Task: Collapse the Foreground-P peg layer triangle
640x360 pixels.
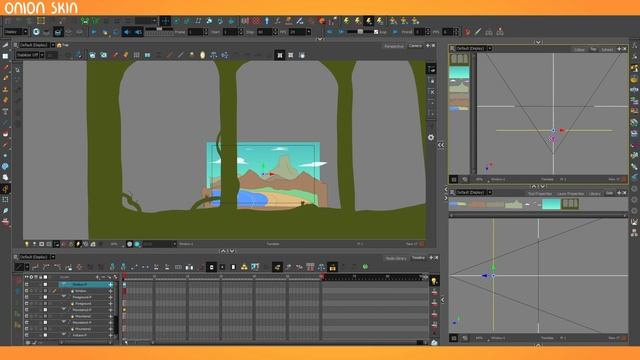Action: click(x=64, y=297)
